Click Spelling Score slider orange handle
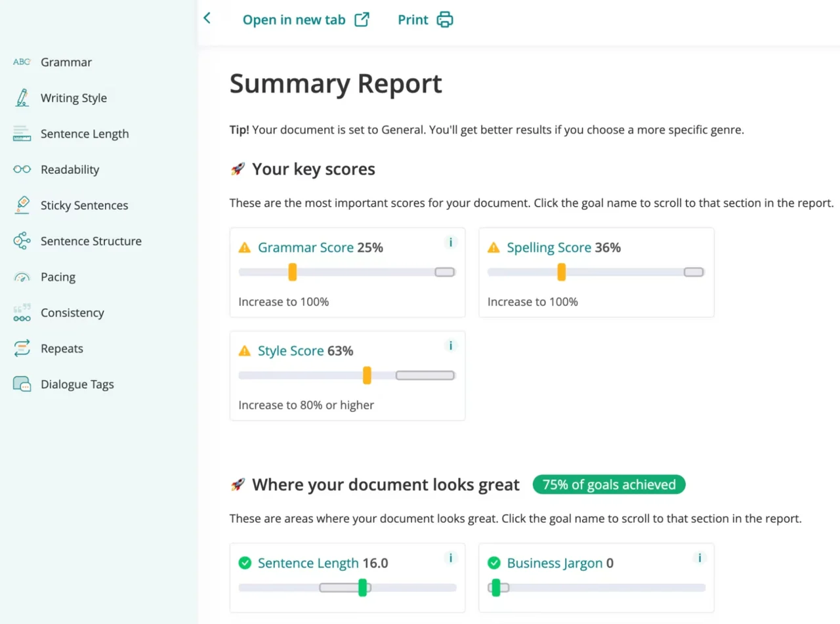The height and width of the screenshot is (624, 840). pyautogui.click(x=561, y=272)
